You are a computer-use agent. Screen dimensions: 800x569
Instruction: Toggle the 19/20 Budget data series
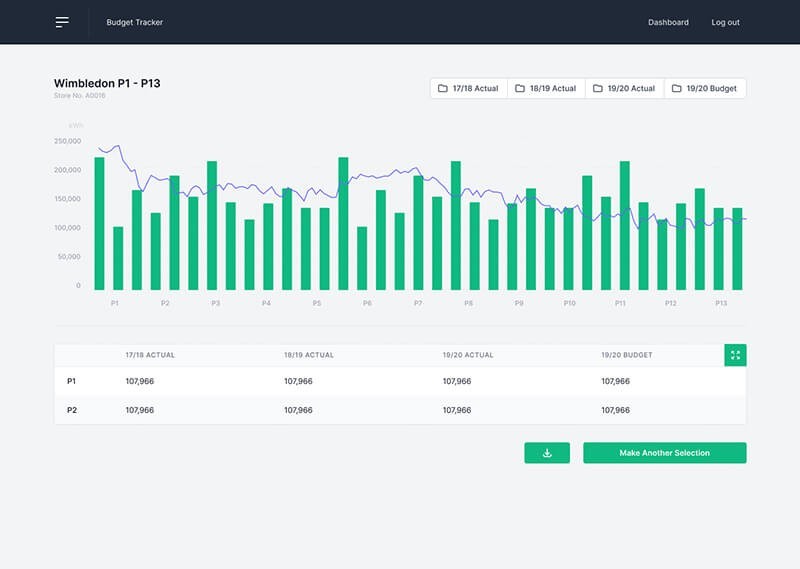coord(712,89)
